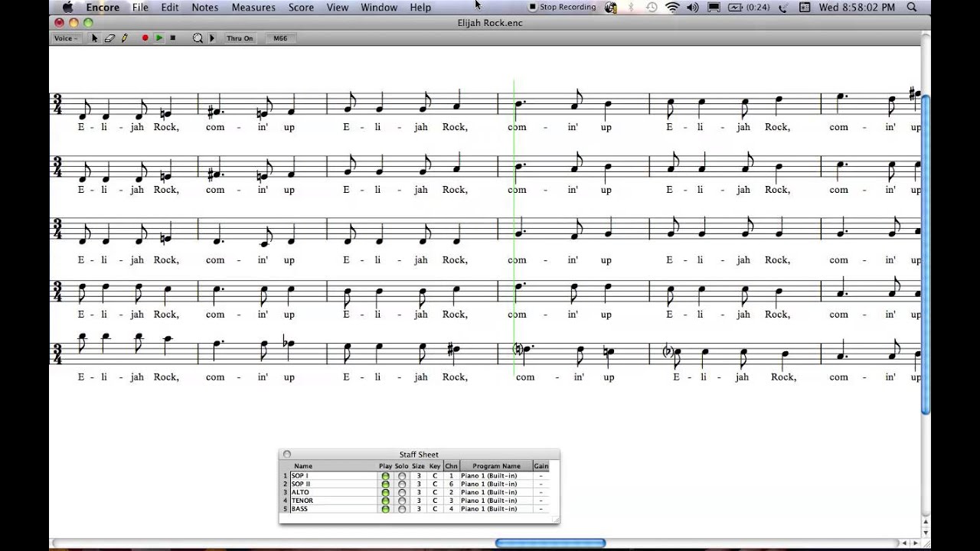The height and width of the screenshot is (551, 980).
Task: Open the Help menu
Action: pyautogui.click(x=420, y=7)
